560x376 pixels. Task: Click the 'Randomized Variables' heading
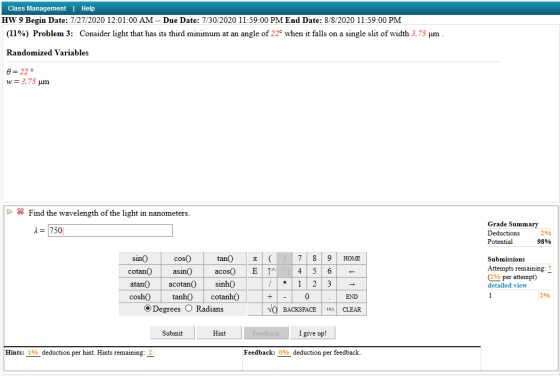tap(48, 52)
